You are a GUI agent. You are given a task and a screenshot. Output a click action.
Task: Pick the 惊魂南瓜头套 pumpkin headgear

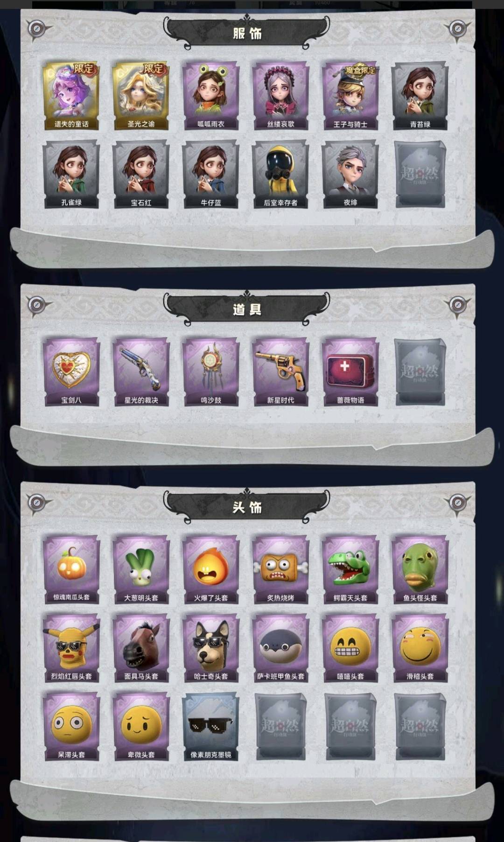pos(71,569)
